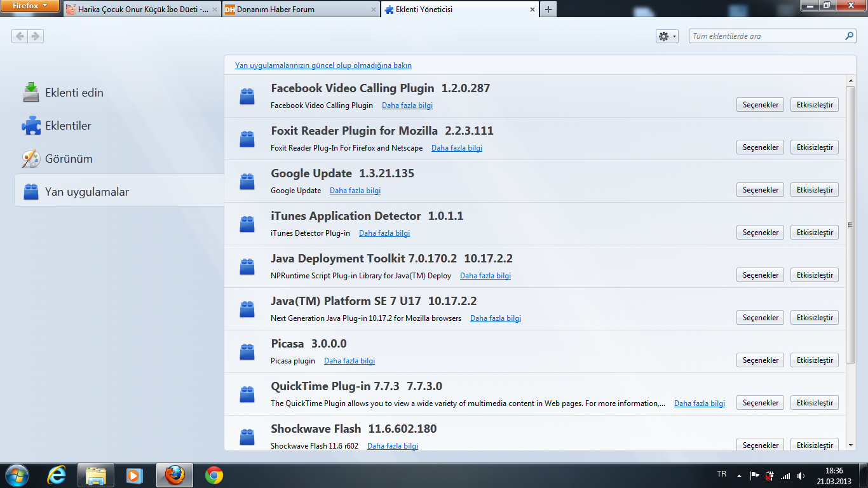Select the Yan uygulamalar sidebar item
This screenshot has height=488, width=868.
pyautogui.click(x=119, y=191)
